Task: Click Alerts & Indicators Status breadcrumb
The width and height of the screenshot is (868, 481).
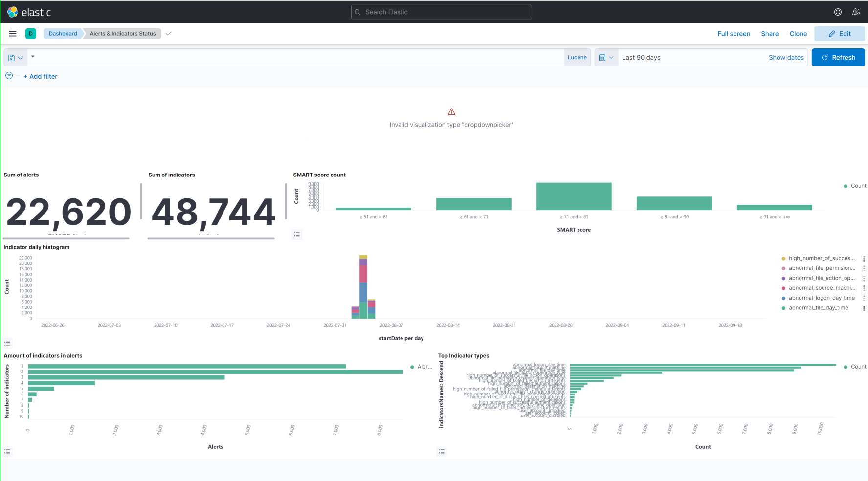Action: 122,33
